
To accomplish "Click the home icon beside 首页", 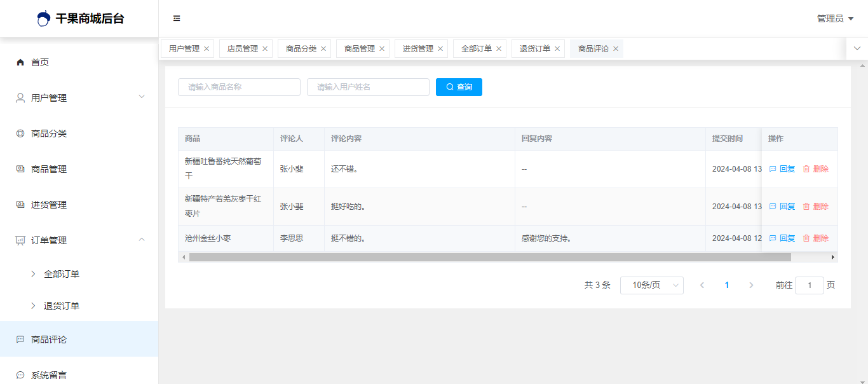I will (20, 62).
